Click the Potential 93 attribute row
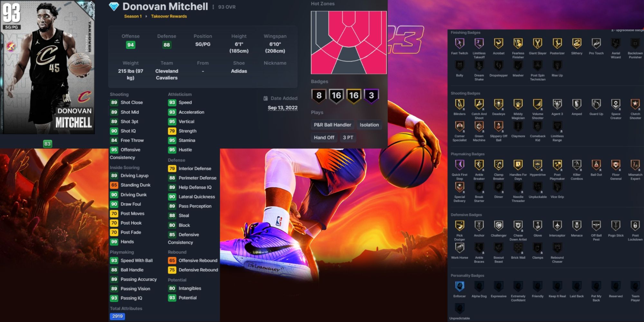 tap(182, 298)
